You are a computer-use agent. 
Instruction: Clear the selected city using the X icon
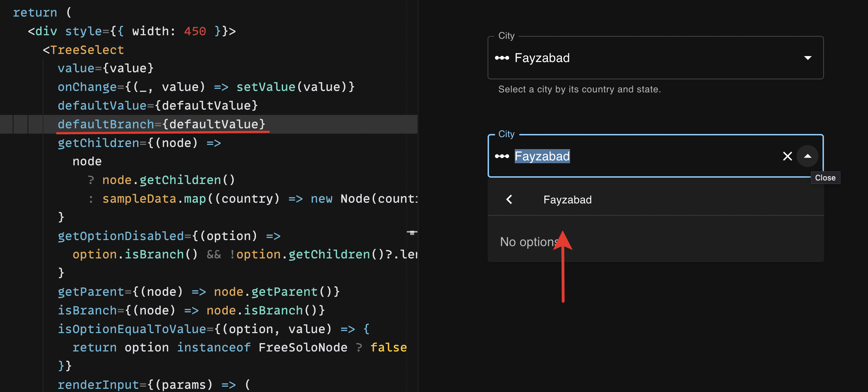coord(787,156)
